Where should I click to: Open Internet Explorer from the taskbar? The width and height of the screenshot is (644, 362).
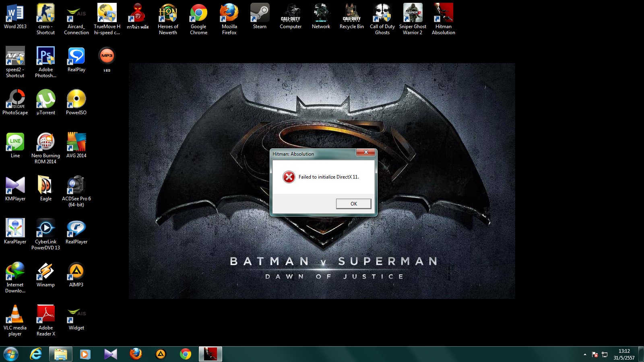pyautogui.click(x=36, y=354)
